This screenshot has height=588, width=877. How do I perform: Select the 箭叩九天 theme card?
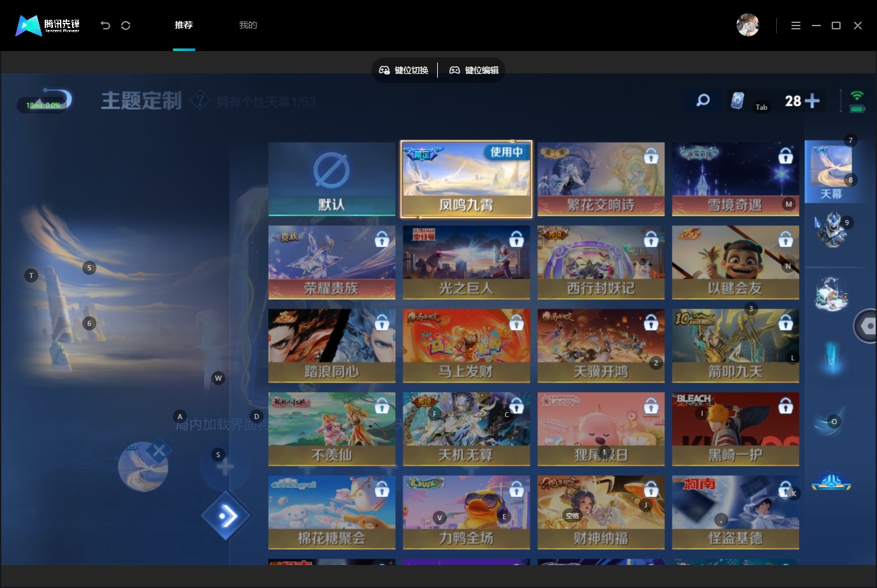735,346
